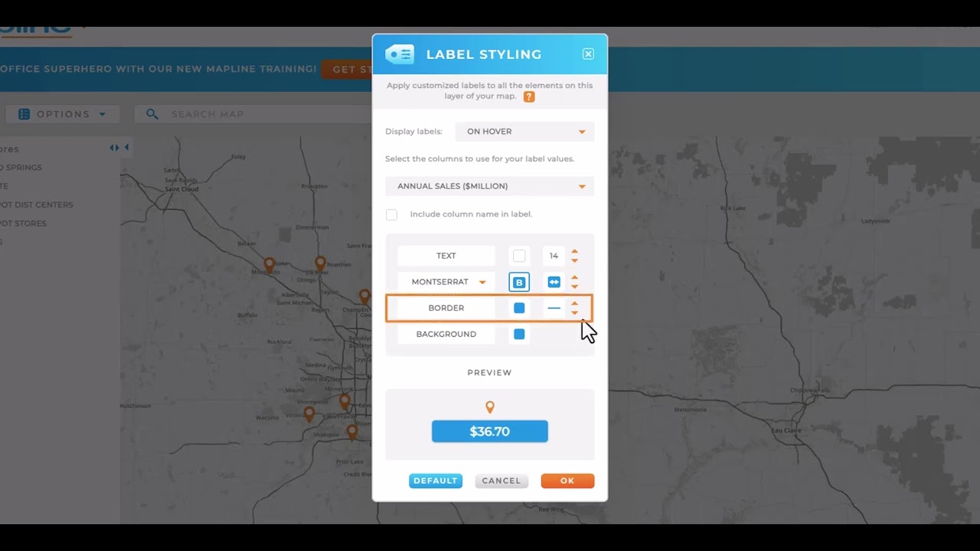This screenshot has width=980, height=551.
Task: Decrease font size with the down arrow
Action: (x=575, y=261)
